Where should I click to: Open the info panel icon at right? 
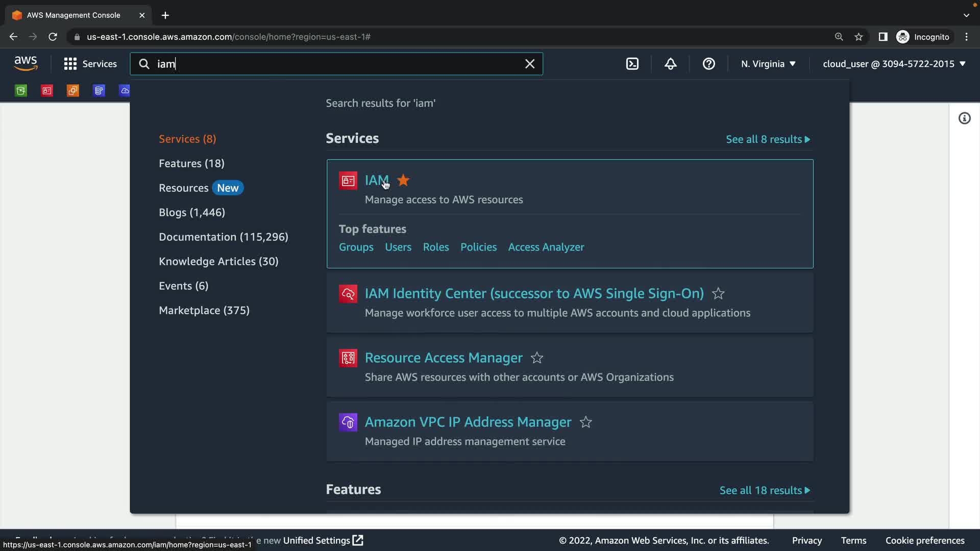point(964,118)
